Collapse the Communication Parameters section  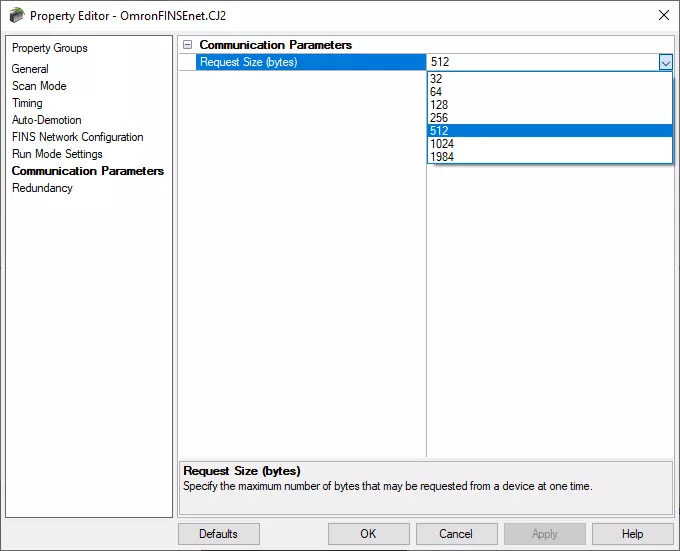[187, 45]
